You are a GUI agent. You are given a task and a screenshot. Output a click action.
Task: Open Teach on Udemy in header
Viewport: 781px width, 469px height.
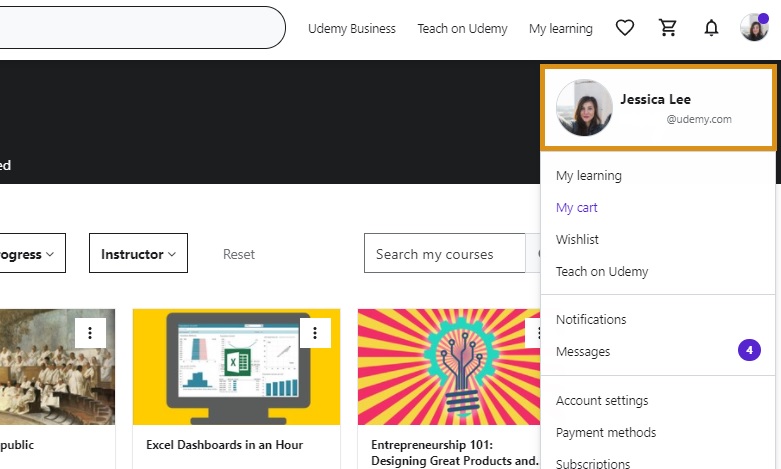point(462,29)
